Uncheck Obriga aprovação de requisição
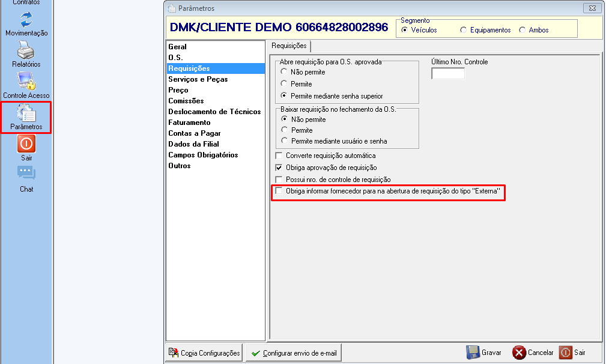 279,168
